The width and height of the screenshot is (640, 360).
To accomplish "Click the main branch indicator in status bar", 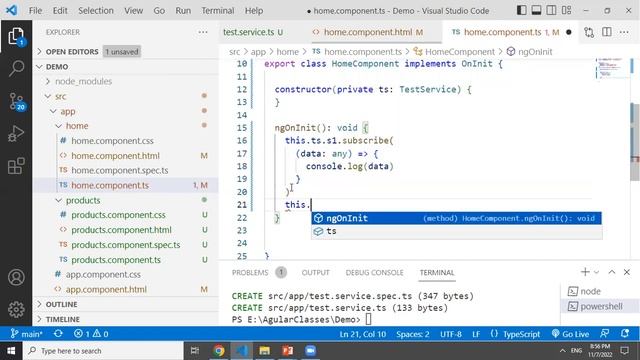I will click(26, 334).
